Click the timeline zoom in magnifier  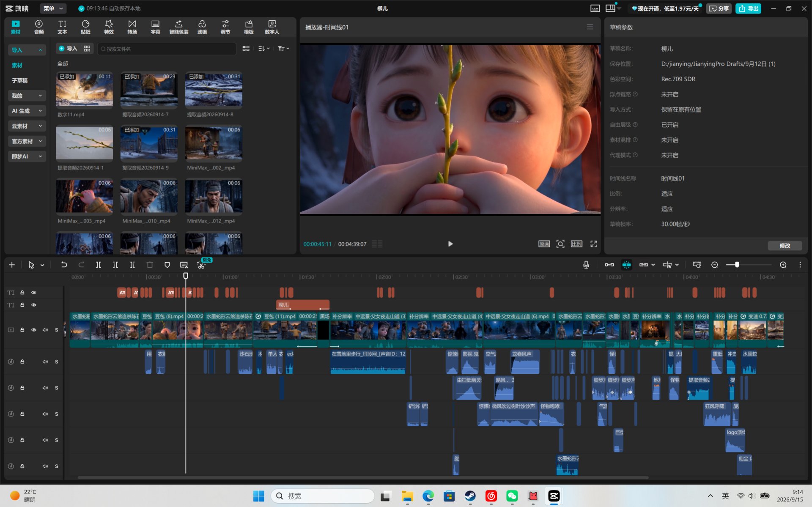[x=783, y=265]
